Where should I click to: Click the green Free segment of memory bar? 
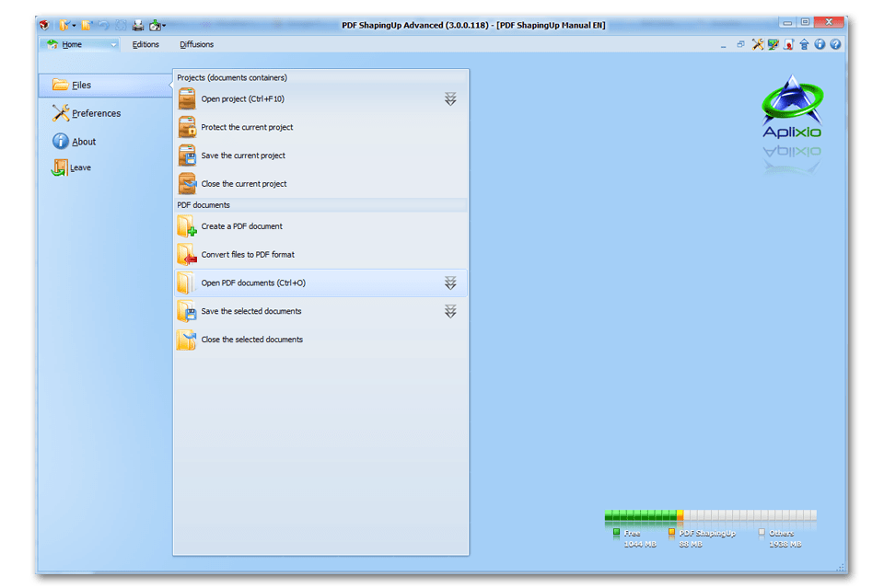pos(641,514)
